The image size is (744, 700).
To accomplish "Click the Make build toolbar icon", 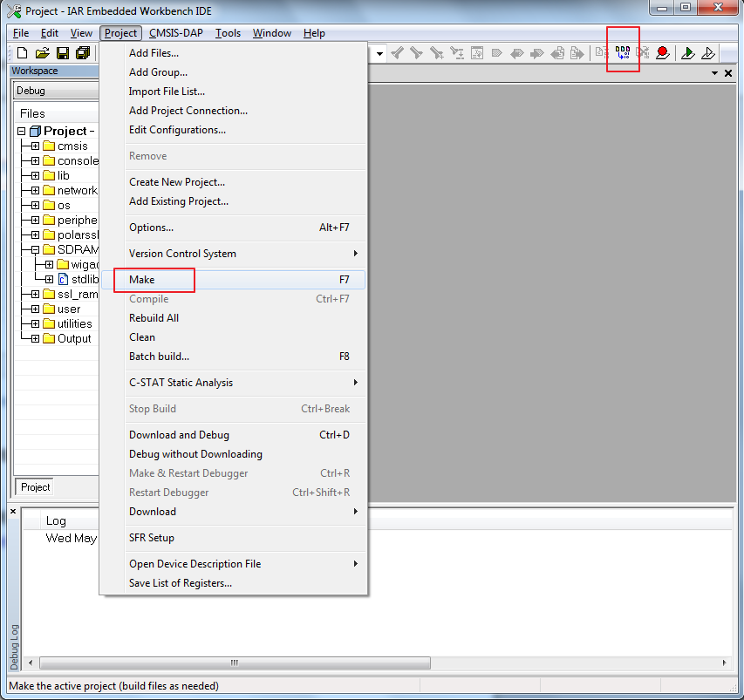I will (623, 52).
